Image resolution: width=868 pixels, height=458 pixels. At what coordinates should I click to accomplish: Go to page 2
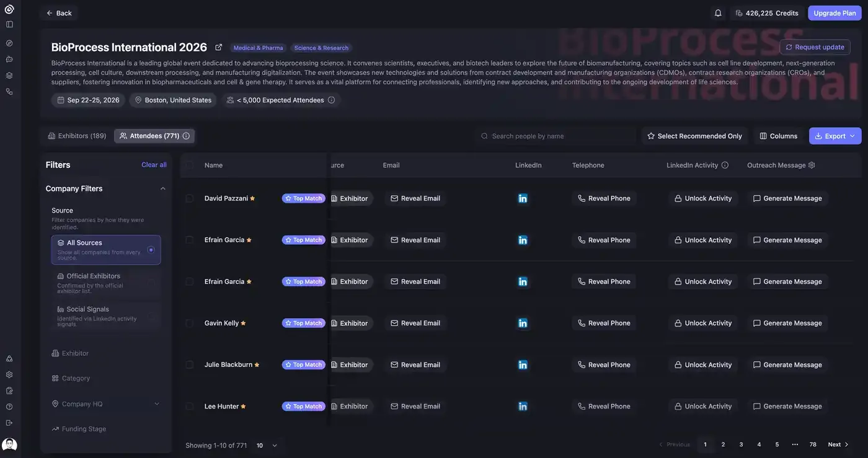coord(723,444)
